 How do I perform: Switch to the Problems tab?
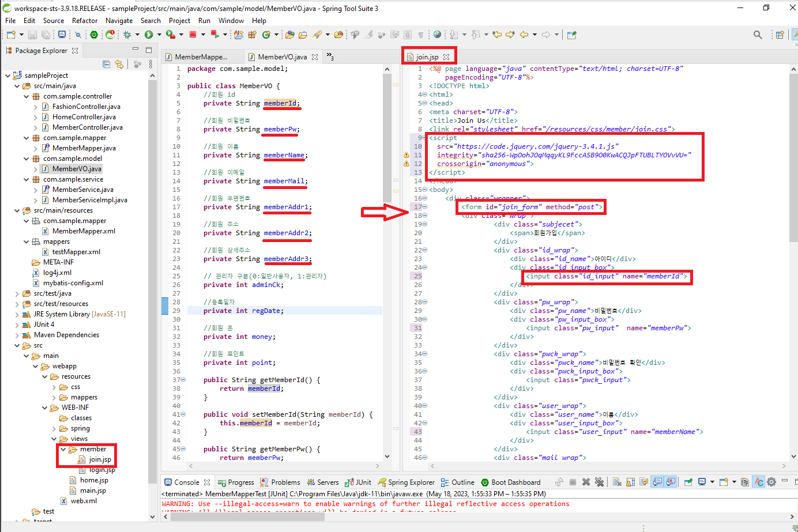[x=280, y=482]
